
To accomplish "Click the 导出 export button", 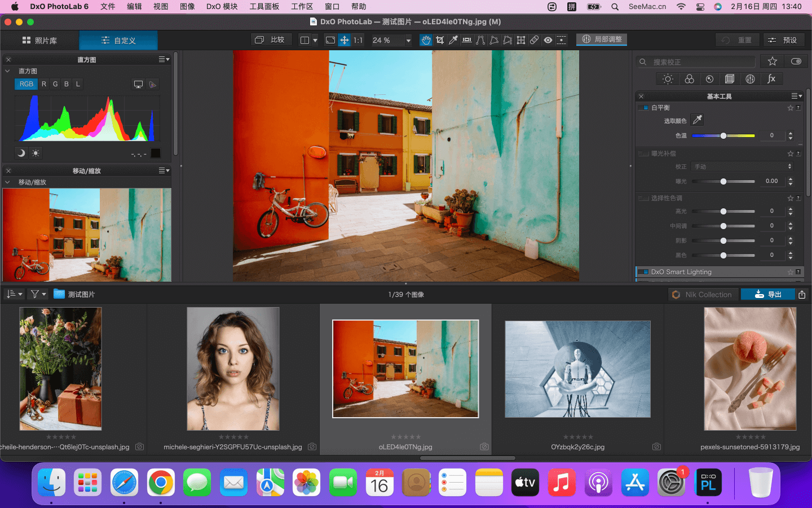I will tap(767, 294).
